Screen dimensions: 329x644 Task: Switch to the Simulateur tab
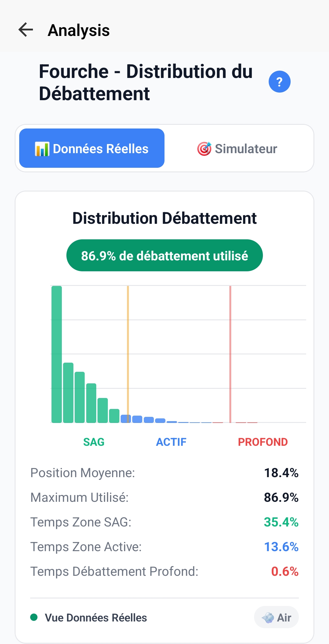pos(237,149)
